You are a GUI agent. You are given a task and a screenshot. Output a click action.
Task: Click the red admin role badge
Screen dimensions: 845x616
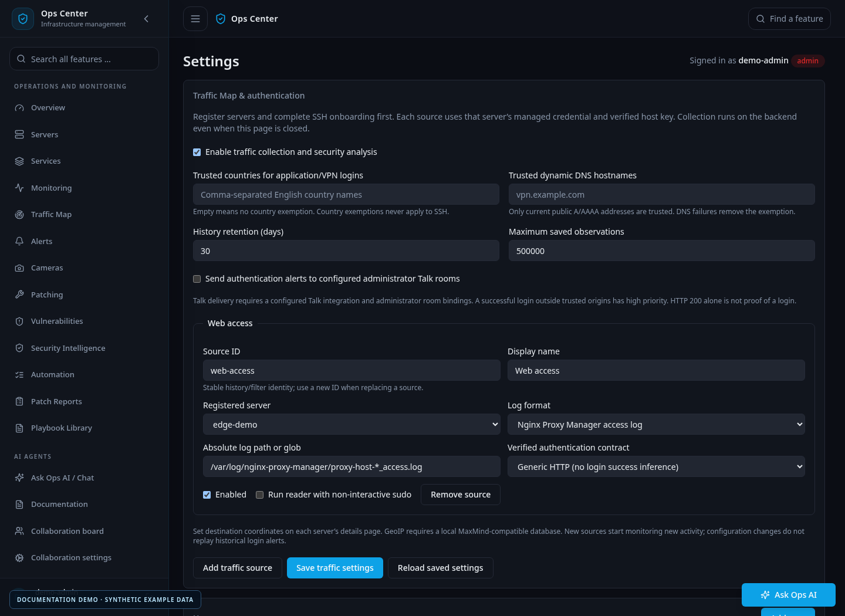pyautogui.click(x=808, y=61)
